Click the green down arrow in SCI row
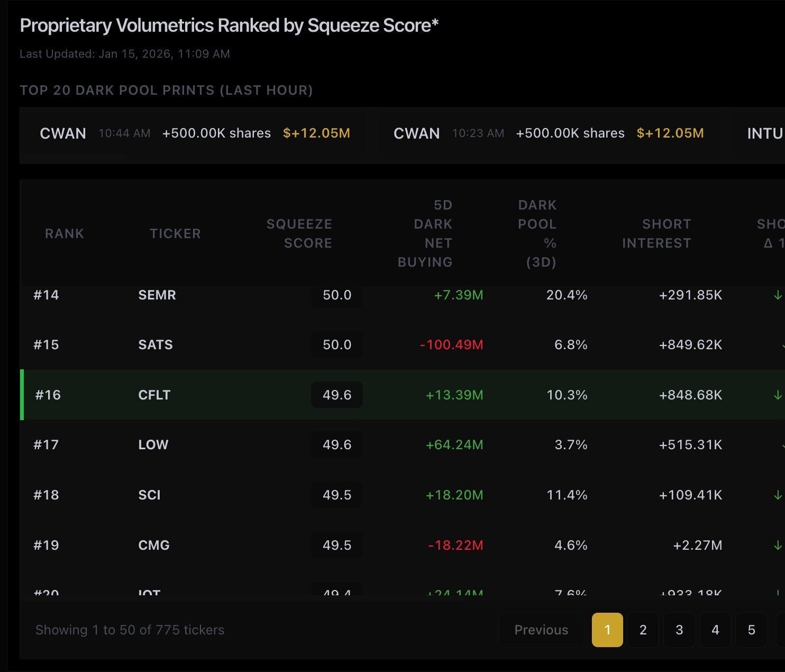The image size is (785, 672). pos(777,495)
